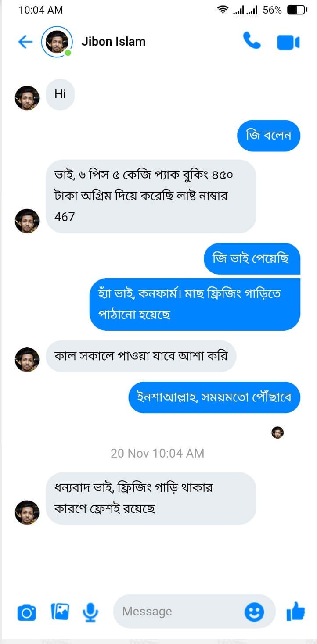This screenshot has height=644, width=317.
Task: Tap the "কাল সকালে পাওয়া যাবে" message
Action: tap(140, 356)
